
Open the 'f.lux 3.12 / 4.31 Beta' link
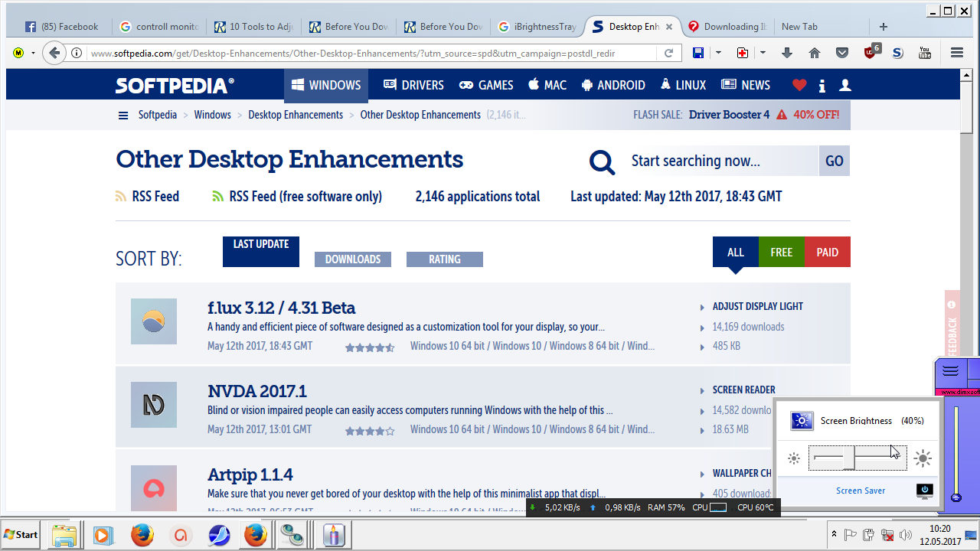click(x=282, y=308)
